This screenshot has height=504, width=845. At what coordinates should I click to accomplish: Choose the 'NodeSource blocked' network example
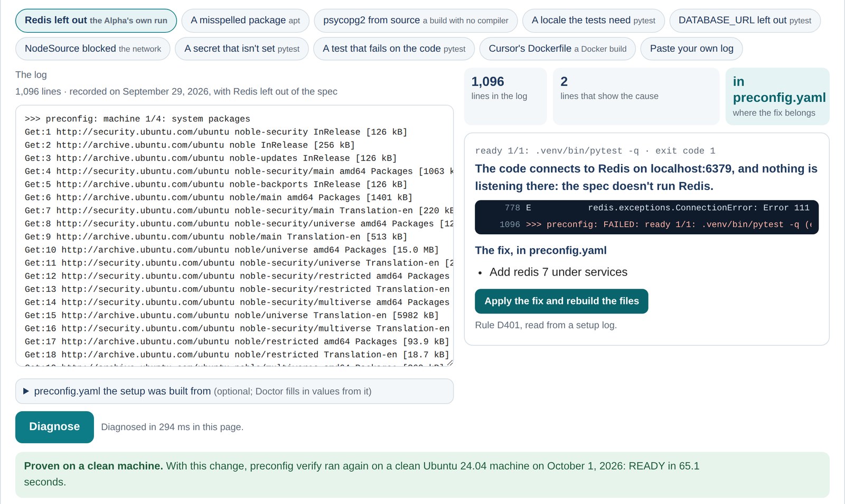pos(93,49)
